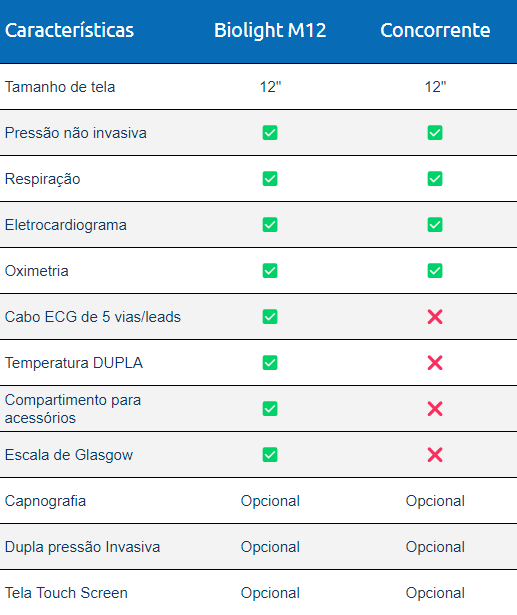
Task: Select the Biolight M12 column header
Action: tap(270, 30)
